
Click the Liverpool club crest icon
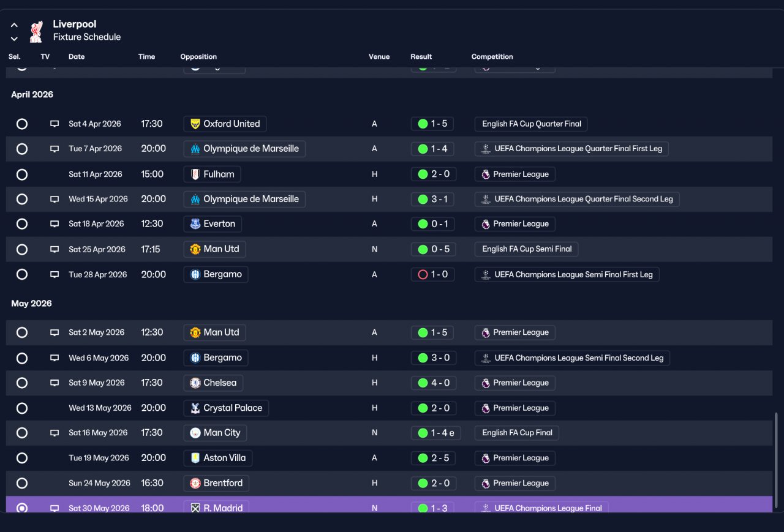[x=37, y=31]
